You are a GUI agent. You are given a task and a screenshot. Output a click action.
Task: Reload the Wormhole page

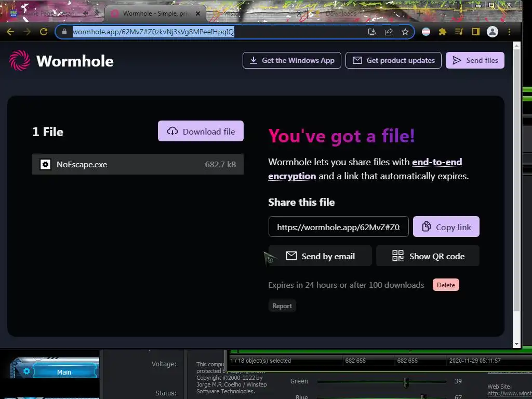pyautogui.click(x=44, y=32)
